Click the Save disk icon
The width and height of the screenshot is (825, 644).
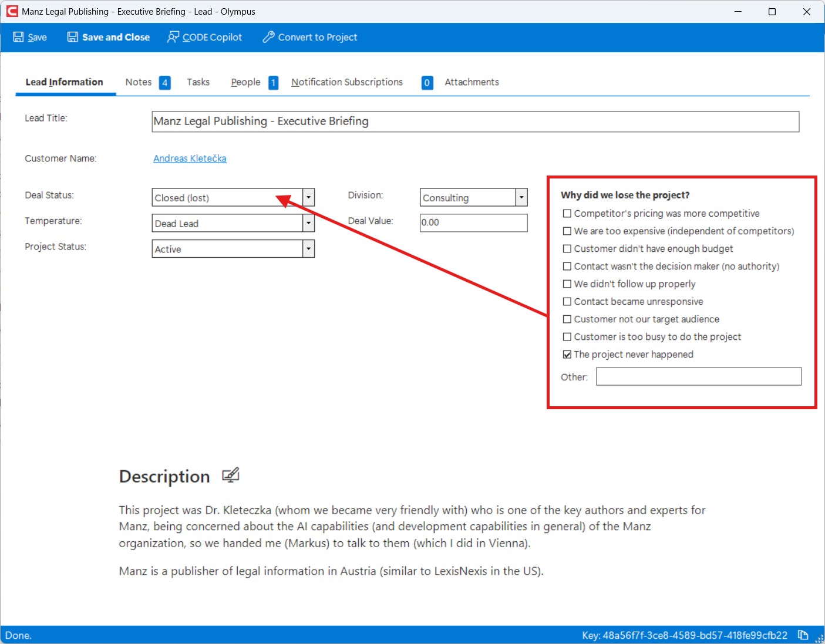[18, 37]
